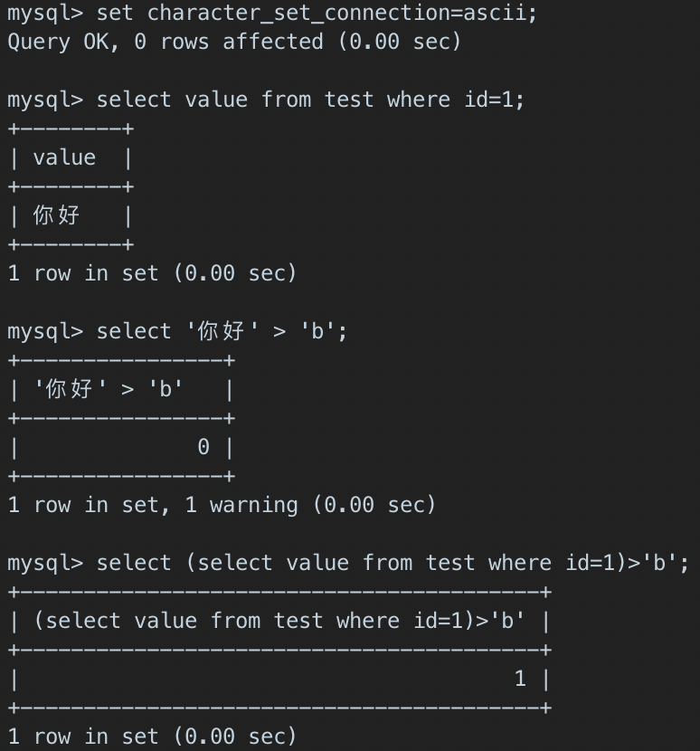Click the subquery select command with >'b'
The height and width of the screenshot is (751, 700).
(x=393, y=563)
